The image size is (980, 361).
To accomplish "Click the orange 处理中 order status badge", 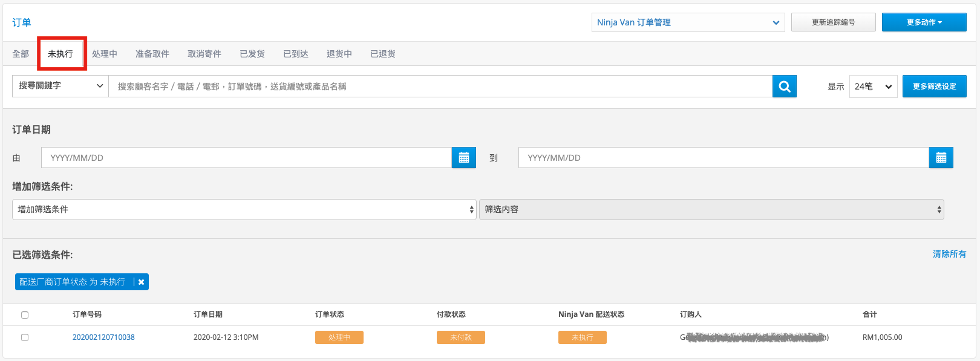I will (x=339, y=337).
